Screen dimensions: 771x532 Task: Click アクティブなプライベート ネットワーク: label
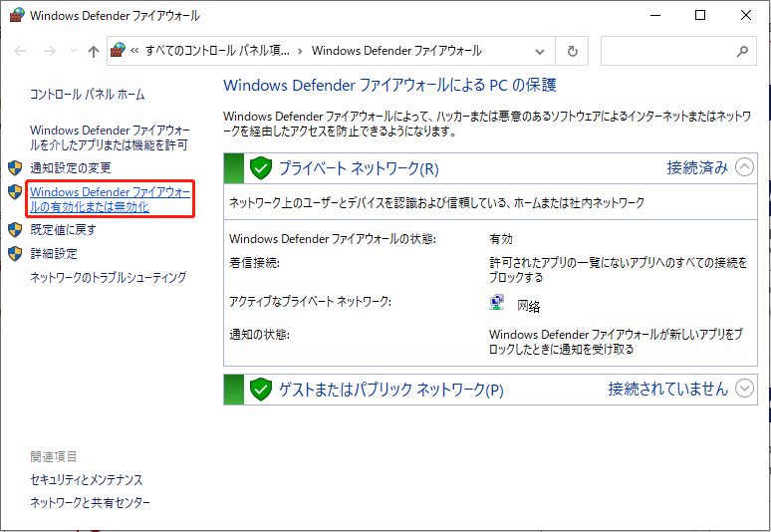(x=310, y=302)
